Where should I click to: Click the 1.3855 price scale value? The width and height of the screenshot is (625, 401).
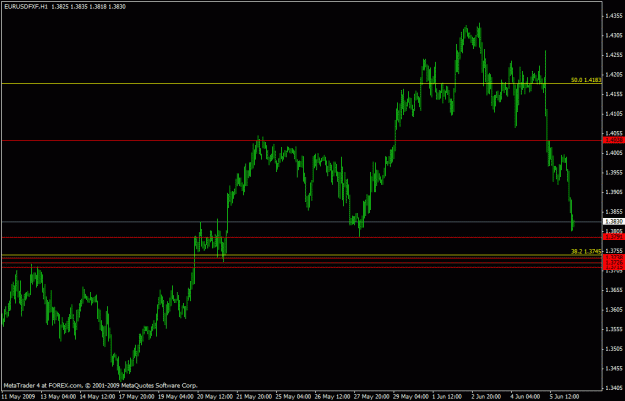[x=614, y=212]
